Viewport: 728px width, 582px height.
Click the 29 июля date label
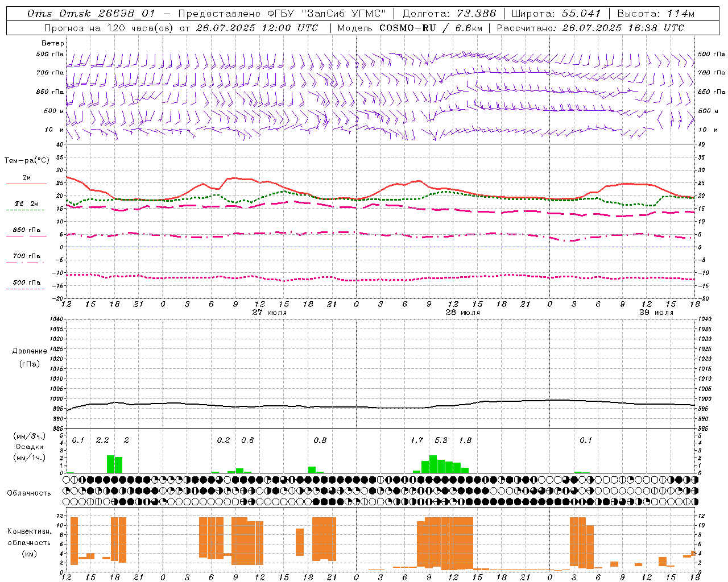656,313
